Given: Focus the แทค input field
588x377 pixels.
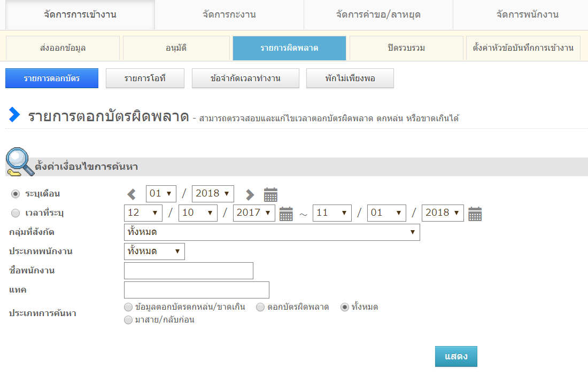Looking at the screenshot, I should point(196,290).
